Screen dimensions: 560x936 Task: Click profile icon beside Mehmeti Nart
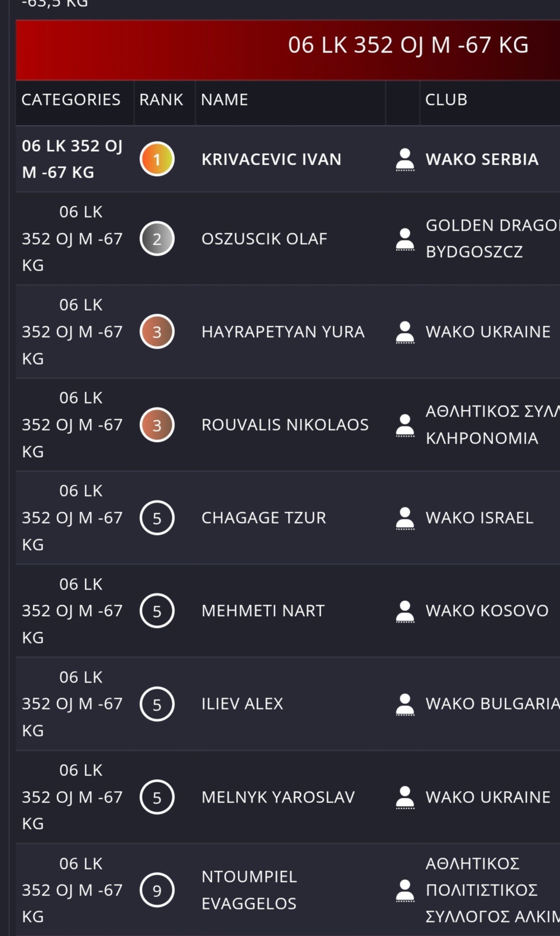[x=405, y=611]
